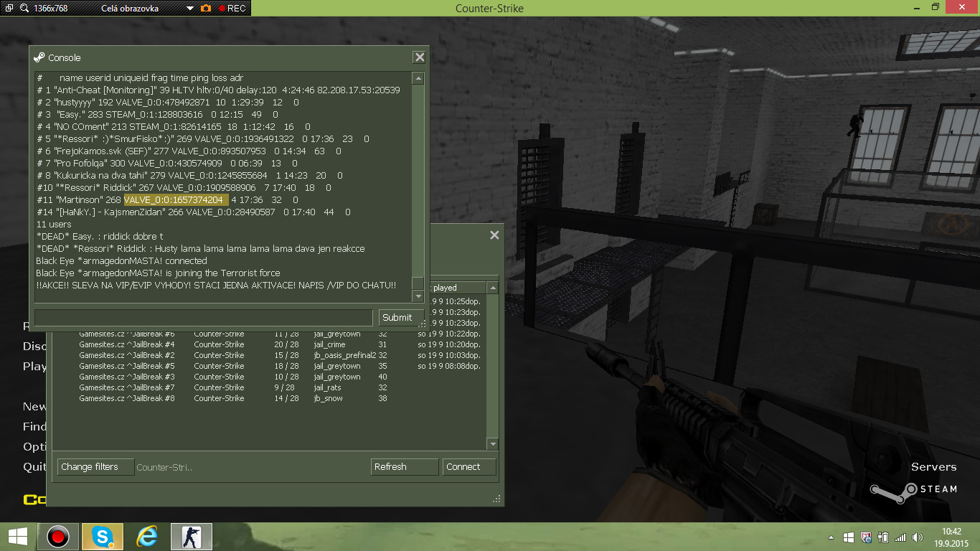
Task: Start recording with the REC button
Action: (232, 8)
